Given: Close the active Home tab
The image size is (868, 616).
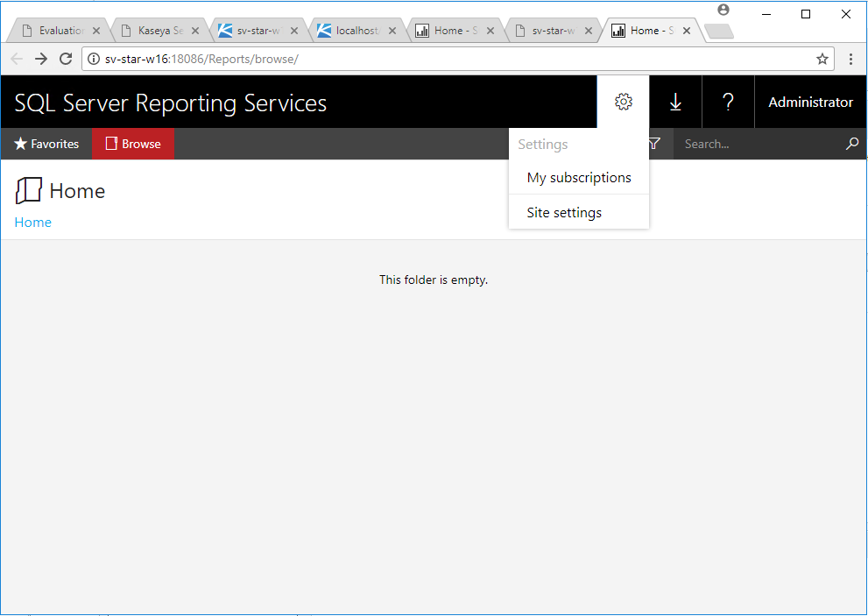Looking at the screenshot, I should [x=687, y=31].
